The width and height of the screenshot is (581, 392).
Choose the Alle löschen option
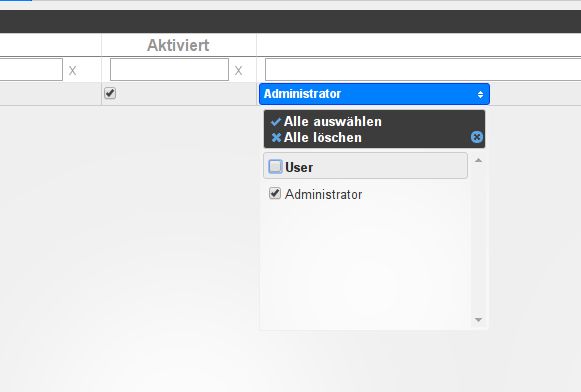[322, 137]
